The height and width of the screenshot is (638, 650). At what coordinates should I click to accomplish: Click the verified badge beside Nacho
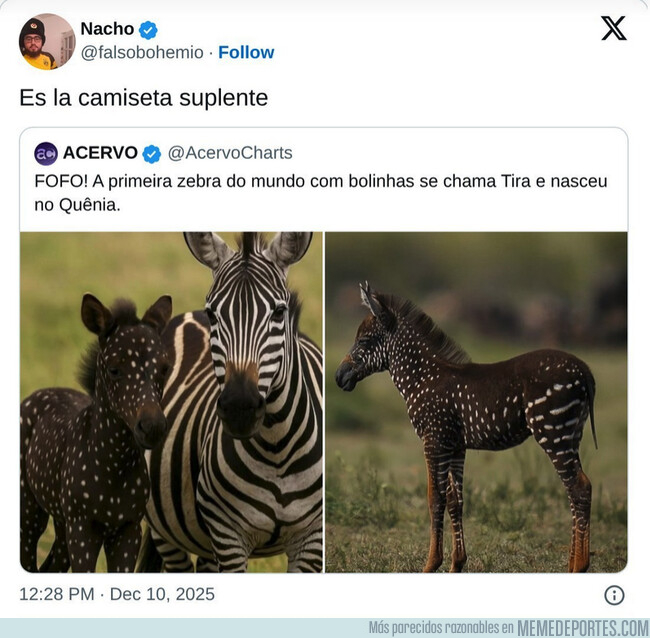[x=148, y=30]
